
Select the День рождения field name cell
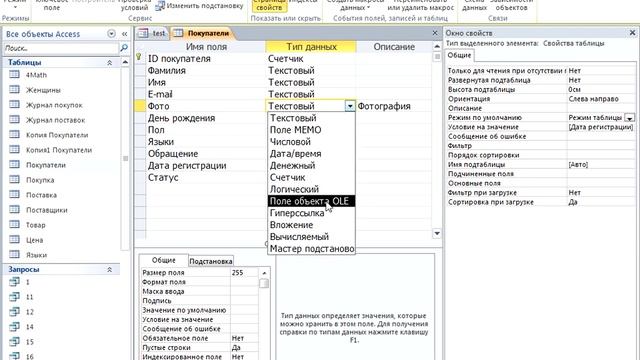point(206,118)
